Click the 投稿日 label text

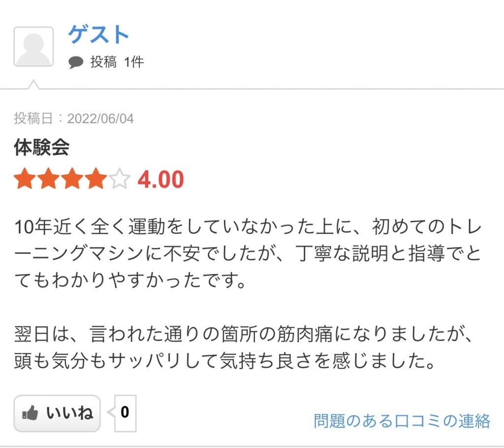tap(33, 118)
